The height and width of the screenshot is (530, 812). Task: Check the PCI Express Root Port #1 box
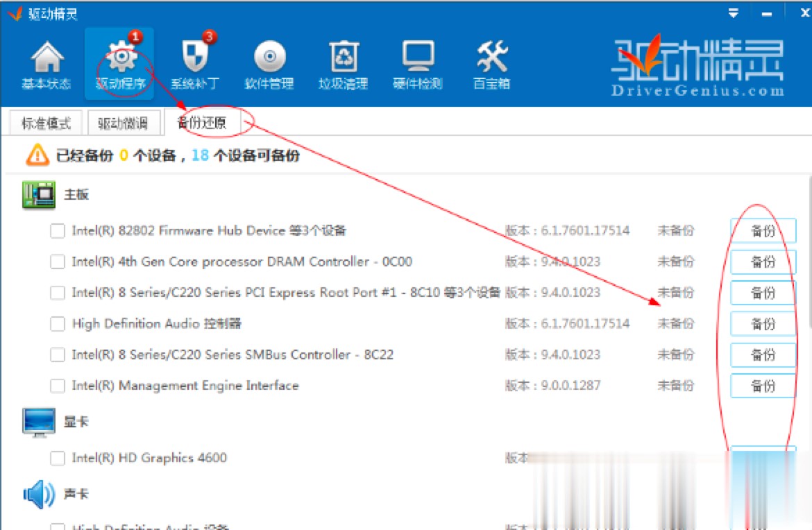click(58, 293)
